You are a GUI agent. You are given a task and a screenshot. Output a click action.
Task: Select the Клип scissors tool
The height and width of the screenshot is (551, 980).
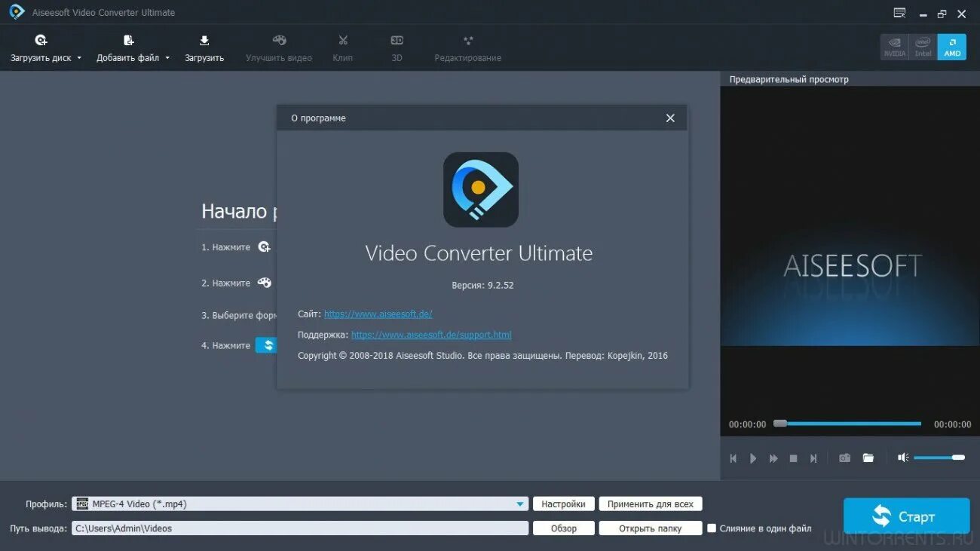point(343,41)
